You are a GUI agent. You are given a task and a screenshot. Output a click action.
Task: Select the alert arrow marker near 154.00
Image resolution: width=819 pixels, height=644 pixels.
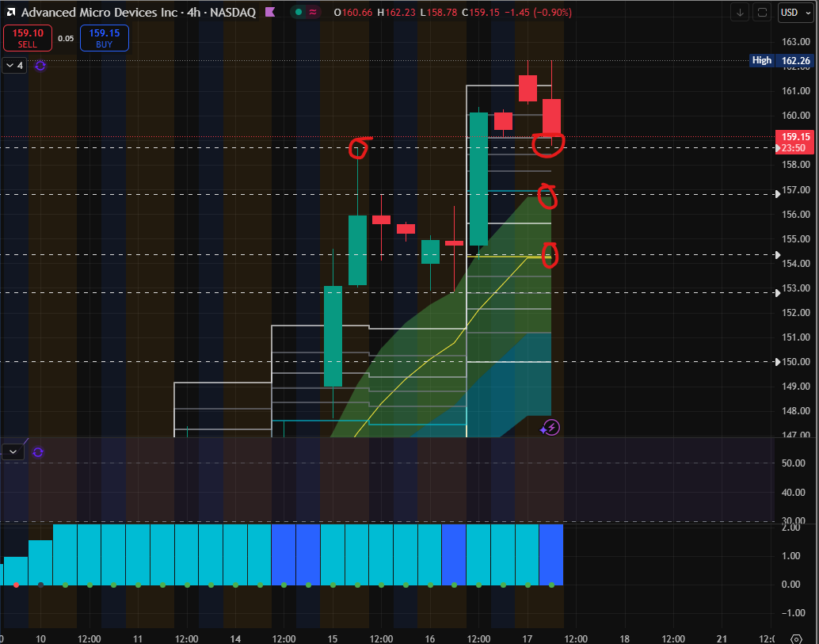click(778, 255)
